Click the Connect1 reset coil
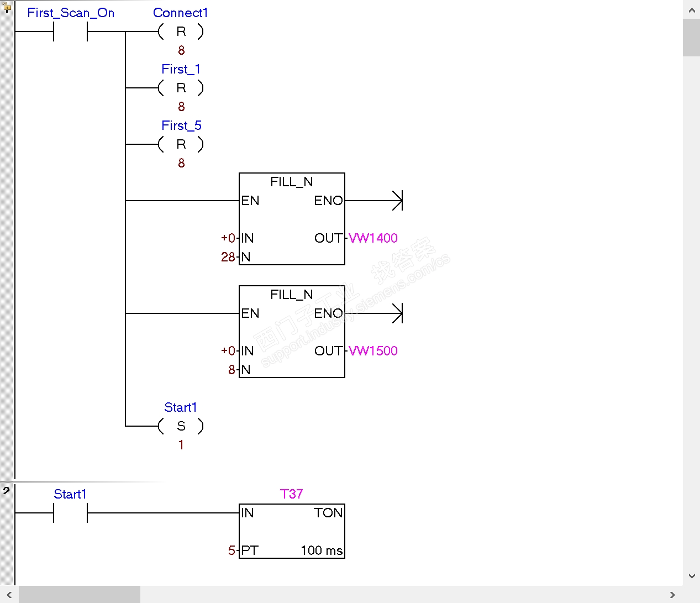Image resolution: width=700 pixels, height=603 pixels. coord(181,32)
